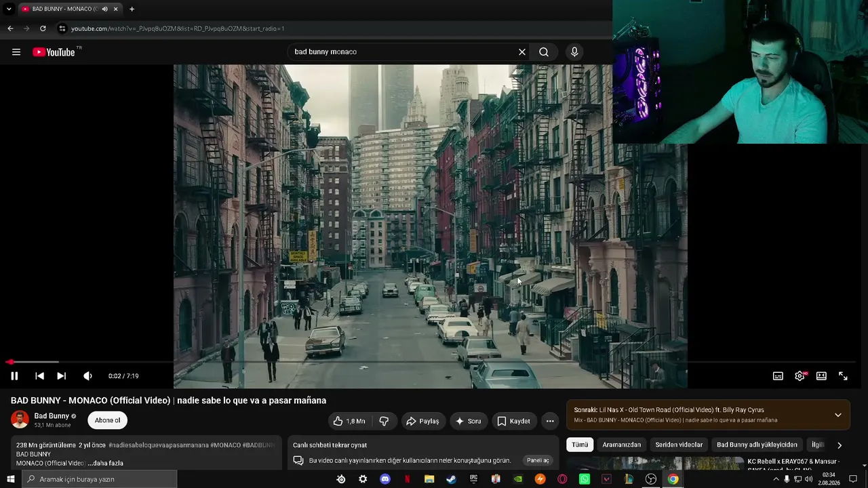Open the system volume control
Image resolution: width=868 pixels, height=488 pixels.
click(x=808, y=479)
